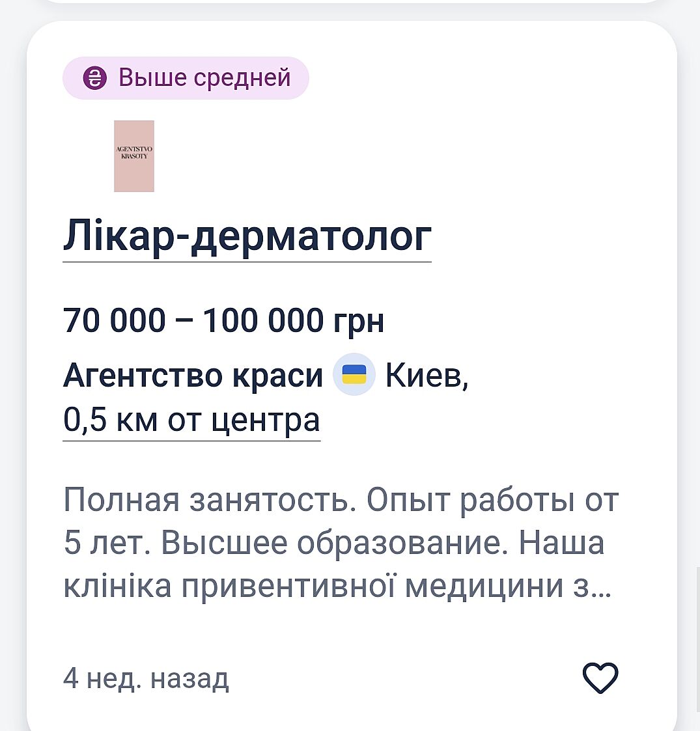
Task: Click the hryvnia icon in salary badge
Action: pos(95,79)
